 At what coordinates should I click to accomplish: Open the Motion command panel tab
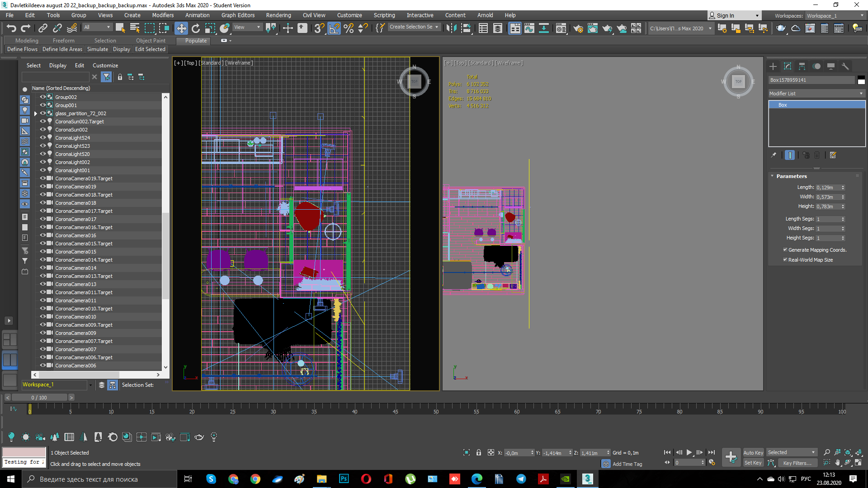tap(816, 66)
